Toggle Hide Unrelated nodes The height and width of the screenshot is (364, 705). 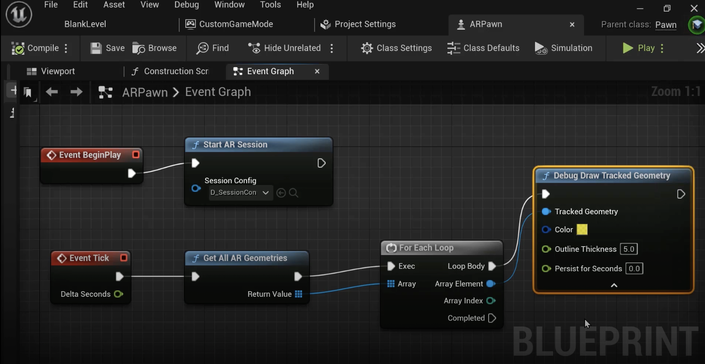pos(285,48)
